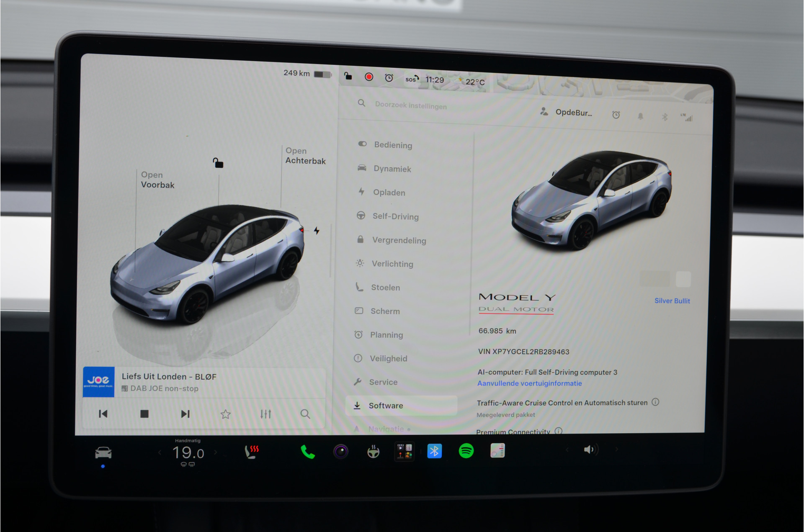Toggle the heated steering wheel icon

click(373, 452)
